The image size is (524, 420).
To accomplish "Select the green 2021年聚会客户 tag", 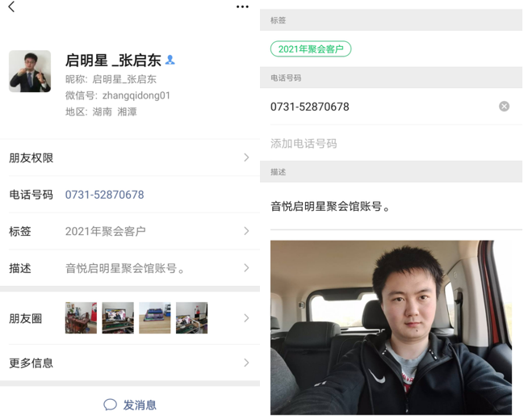I will [311, 49].
